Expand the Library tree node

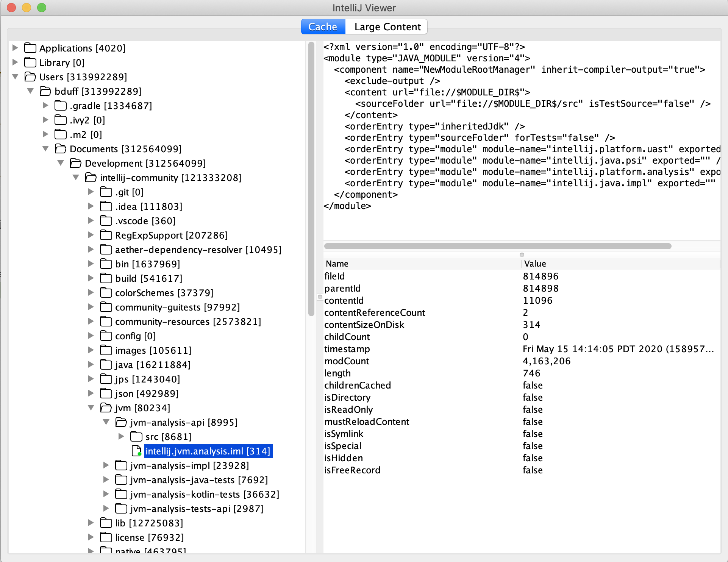coord(15,62)
